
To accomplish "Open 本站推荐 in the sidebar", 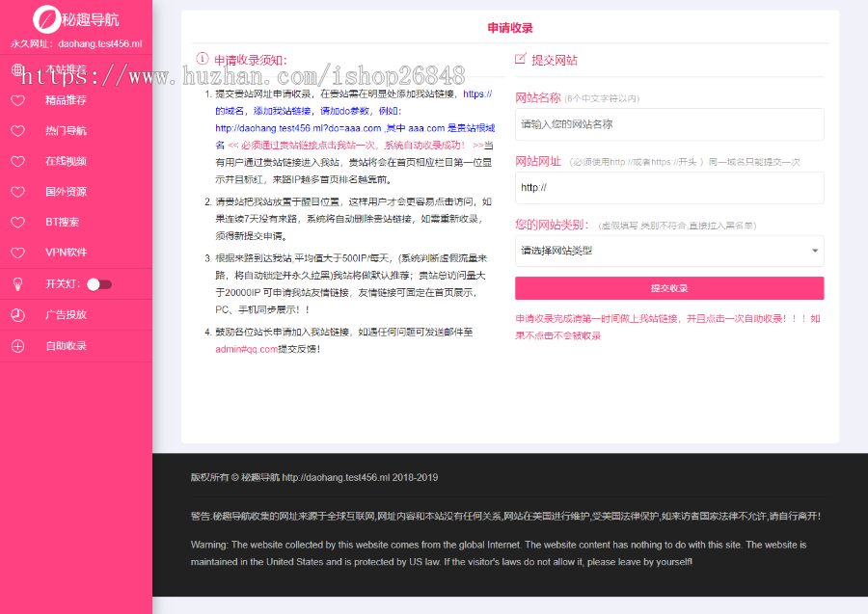I will point(66,69).
